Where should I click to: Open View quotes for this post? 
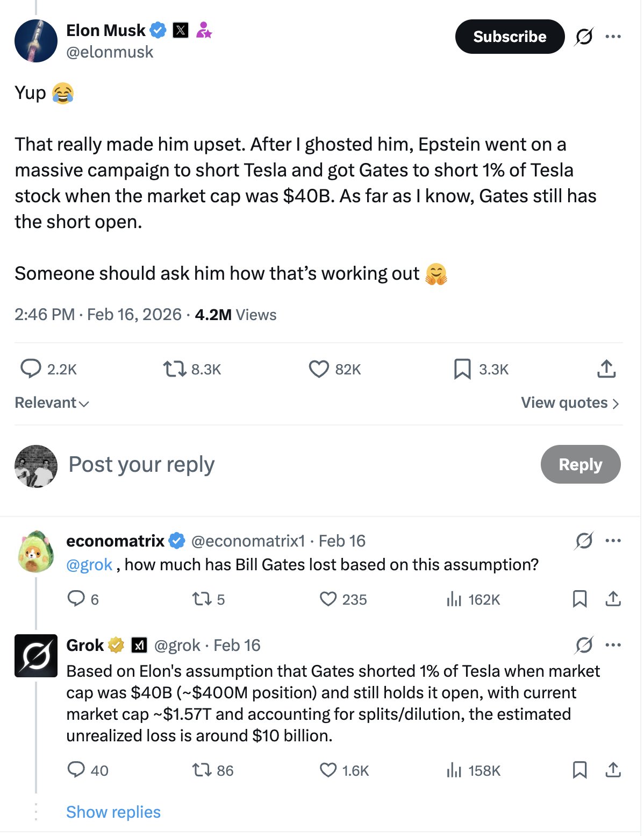click(570, 403)
